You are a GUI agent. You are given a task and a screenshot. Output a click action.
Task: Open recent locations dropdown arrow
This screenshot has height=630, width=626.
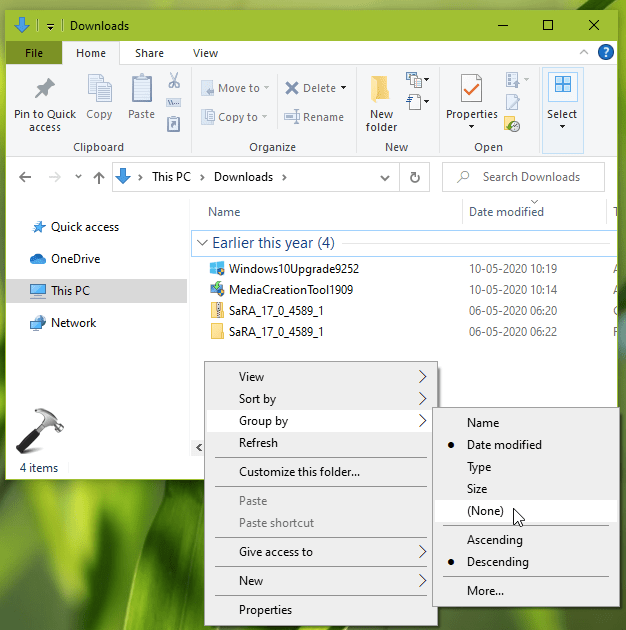click(x=78, y=176)
